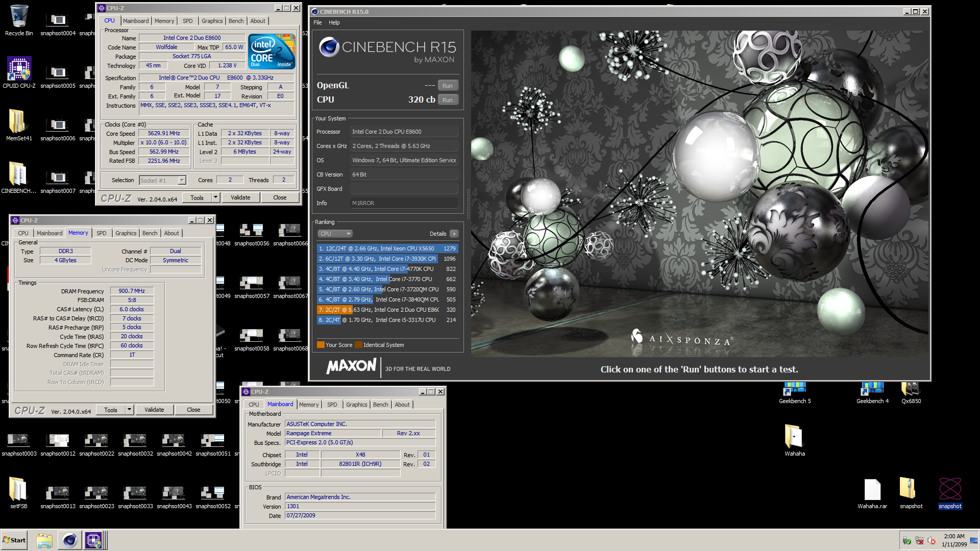Viewport: 980px width, 551px height.
Task: Launch the Geekbench 5 shortcut
Action: [795, 392]
